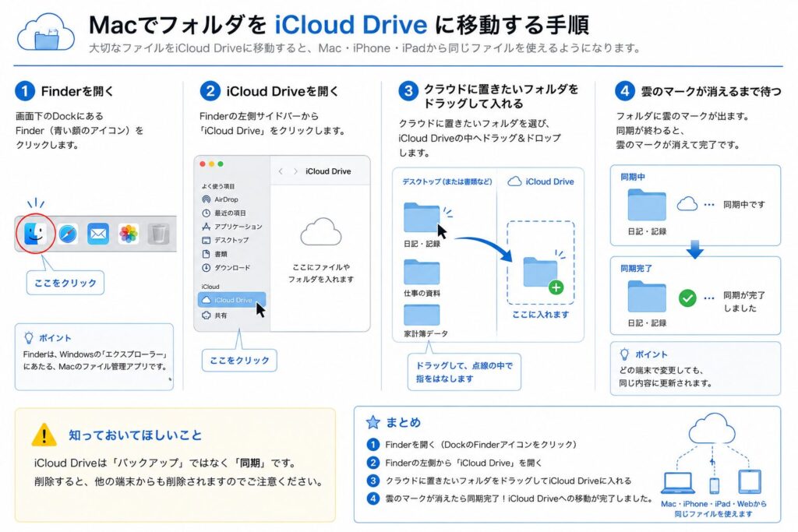Click the lightbulb icon in Finder ポイント box
The width and height of the screenshot is (798, 532).
pos(29,338)
